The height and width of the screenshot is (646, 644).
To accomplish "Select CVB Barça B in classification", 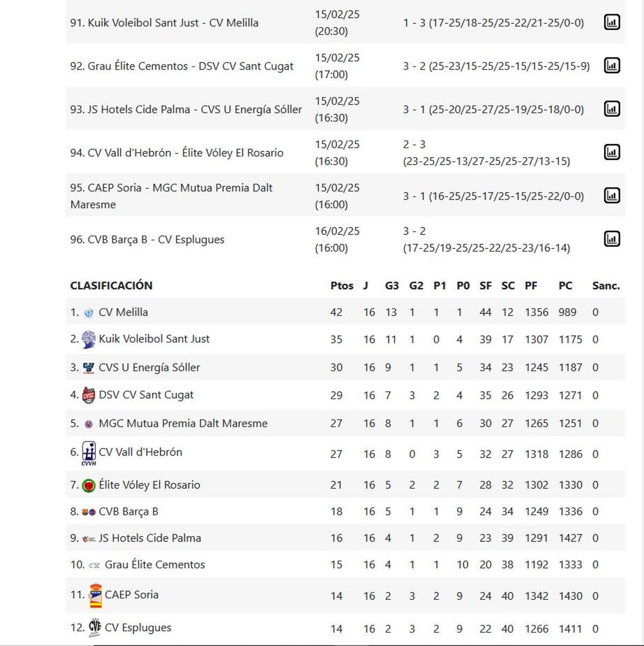I will point(128,512).
